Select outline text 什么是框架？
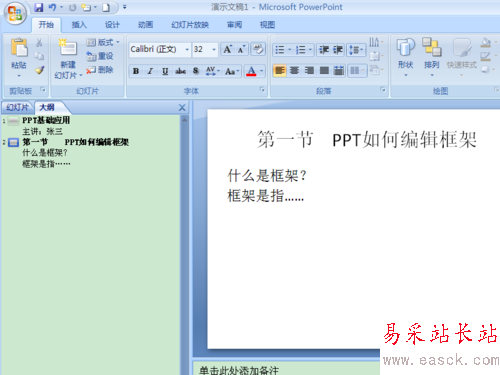 click(x=45, y=153)
